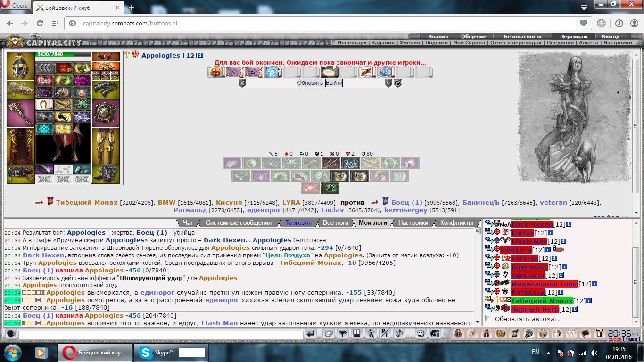Viewport: 644px width, 362px height.
Task: Open the Безопасность top menu
Action: [522, 36]
